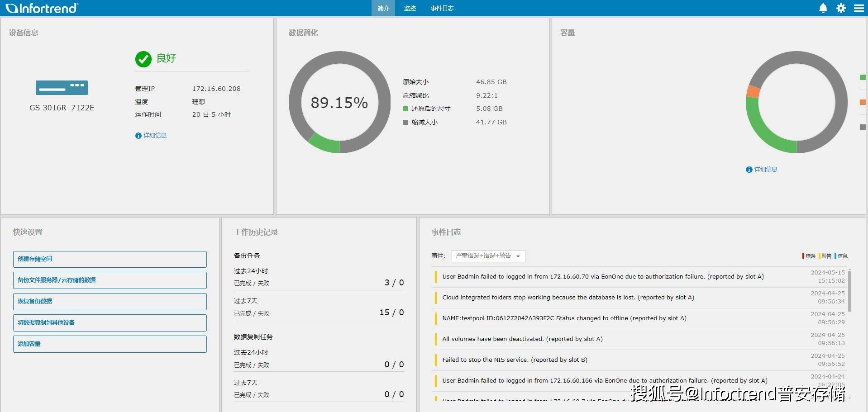Expand the 事件 severity filter dropdown
Image resolution: width=868 pixels, height=412 pixels.
(x=488, y=256)
